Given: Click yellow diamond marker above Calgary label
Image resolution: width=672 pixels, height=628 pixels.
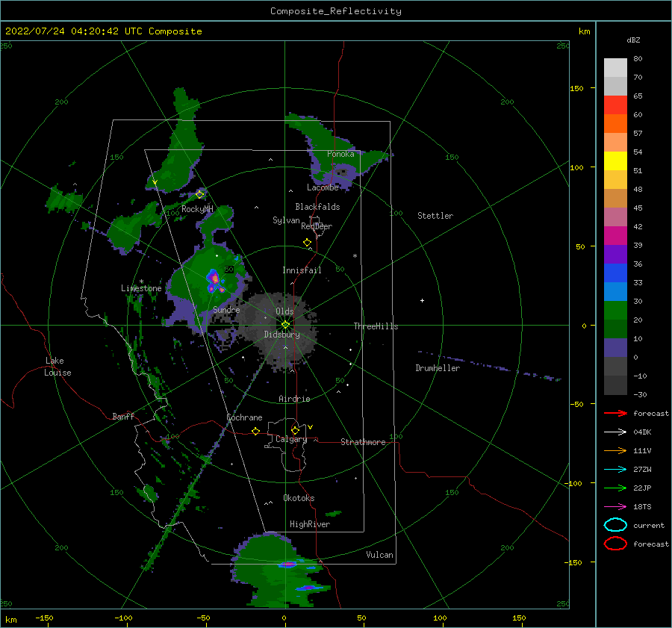Looking at the screenshot, I should pos(295,430).
